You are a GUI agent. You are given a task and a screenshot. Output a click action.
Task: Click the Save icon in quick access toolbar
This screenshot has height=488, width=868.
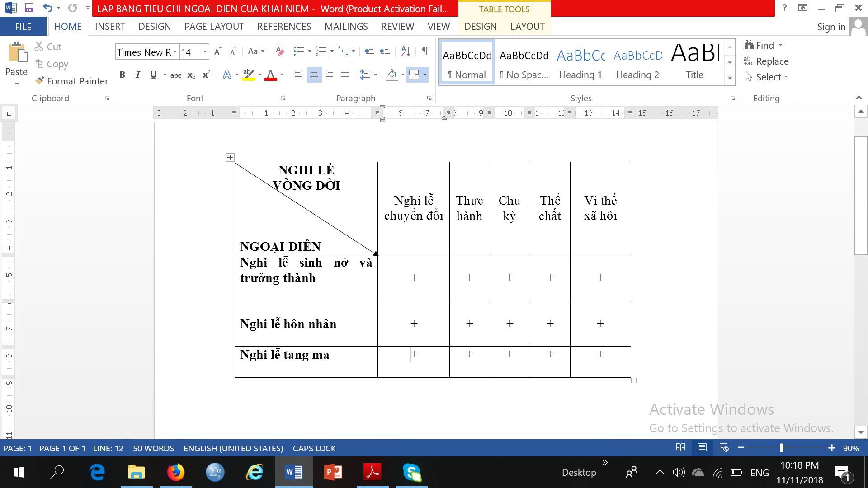coord(29,8)
